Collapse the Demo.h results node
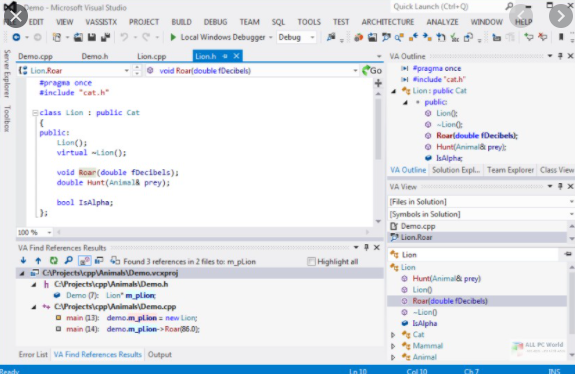This screenshot has width=575, height=374. (x=34, y=285)
